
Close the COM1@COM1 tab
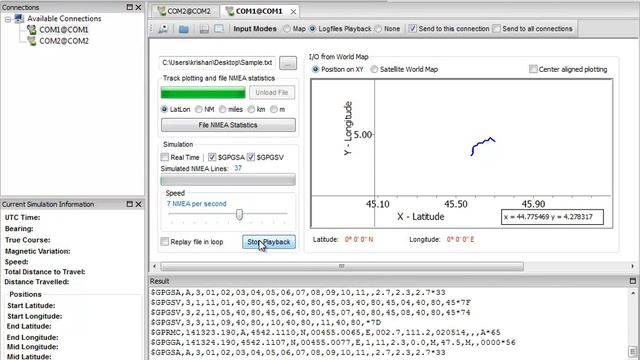(293, 12)
